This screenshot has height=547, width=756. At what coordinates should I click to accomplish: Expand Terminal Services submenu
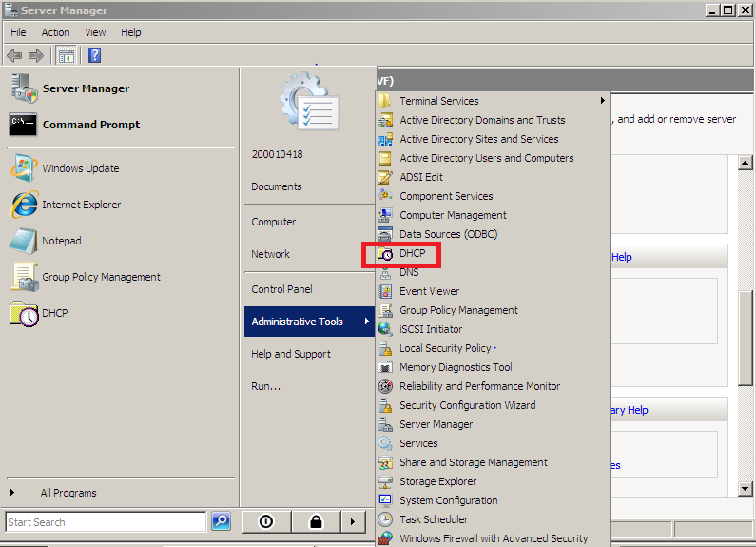click(x=492, y=101)
